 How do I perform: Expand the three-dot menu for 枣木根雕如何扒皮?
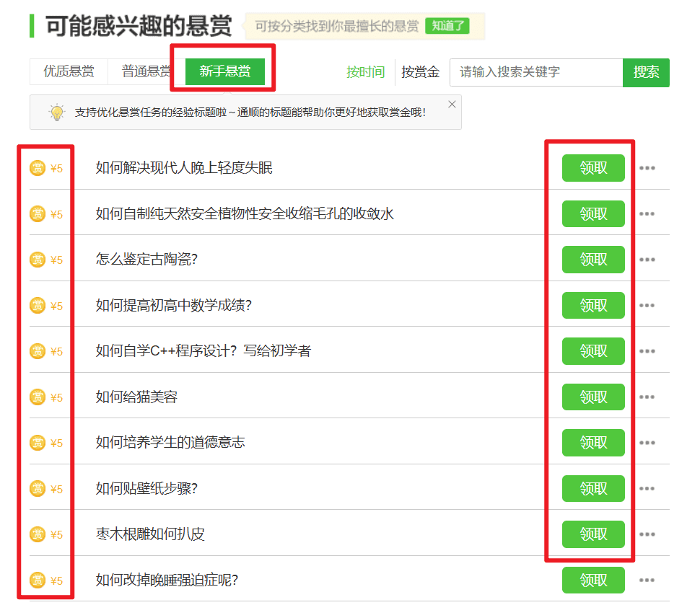[647, 534]
